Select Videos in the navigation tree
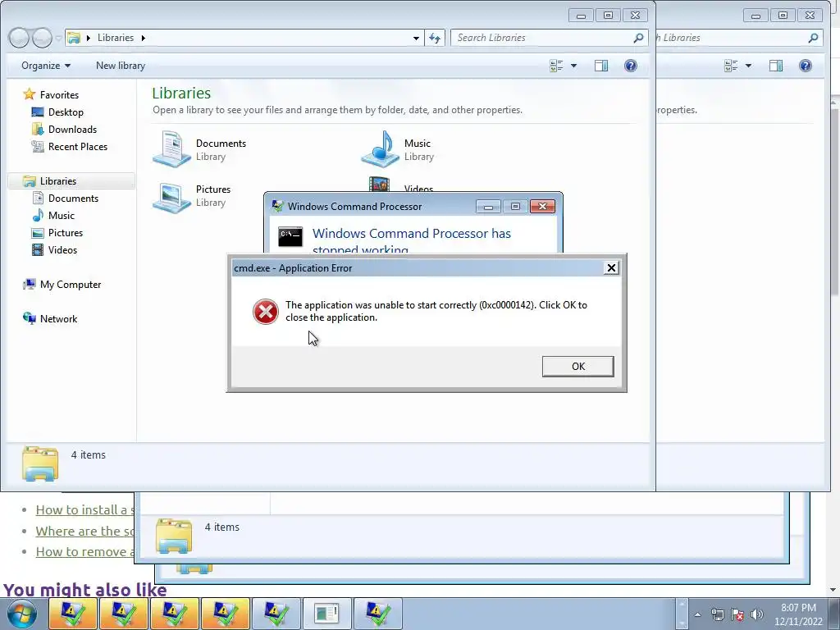 [62, 249]
